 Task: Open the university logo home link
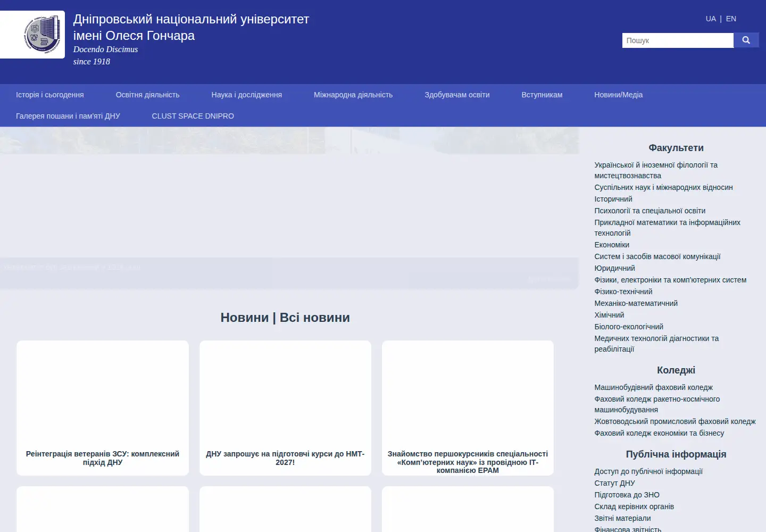click(32, 35)
